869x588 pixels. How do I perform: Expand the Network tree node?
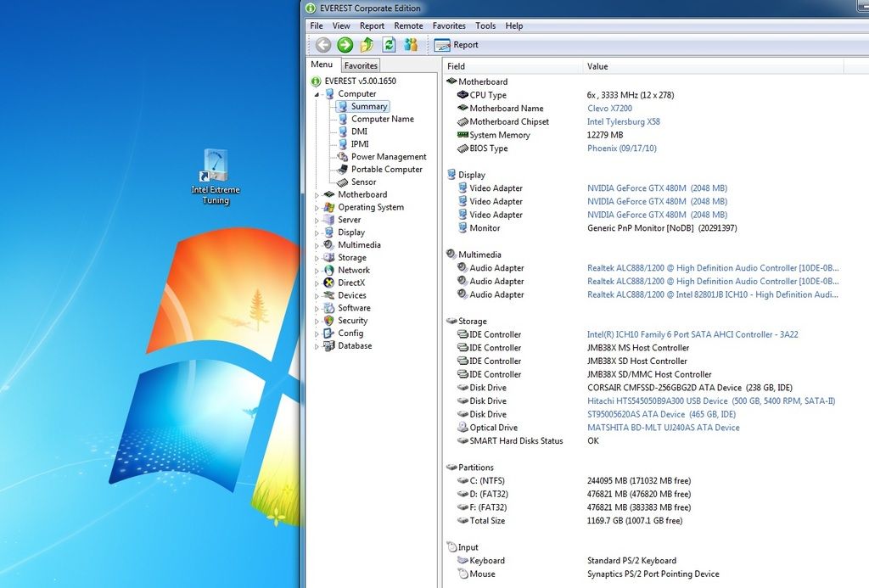point(317,271)
